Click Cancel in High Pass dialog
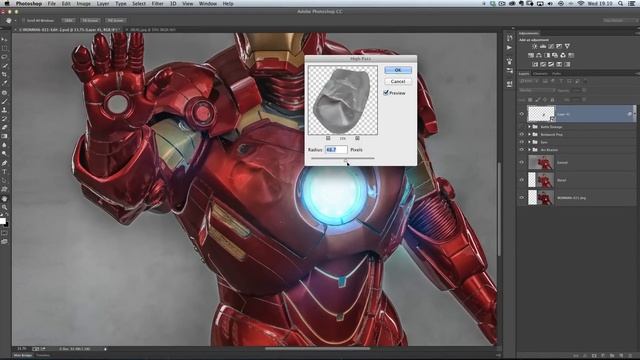The width and height of the screenshot is (640, 360). 398,81
